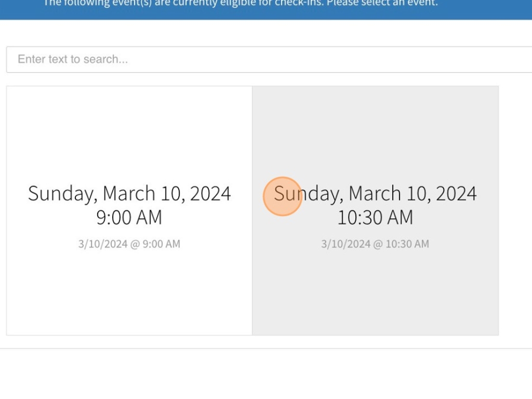Click the date heading in the 9:00 AM card
The width and height of the screenshot is (532, 399).
tap(129, 193)
